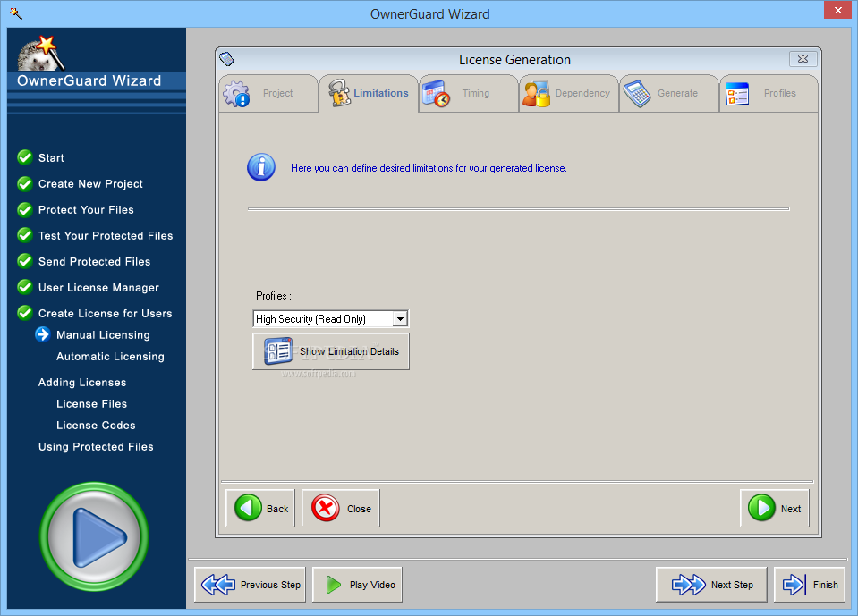Click the blue arrow beside Manual Licensing
The image size is (858, 616).
(x=43, y=334)
